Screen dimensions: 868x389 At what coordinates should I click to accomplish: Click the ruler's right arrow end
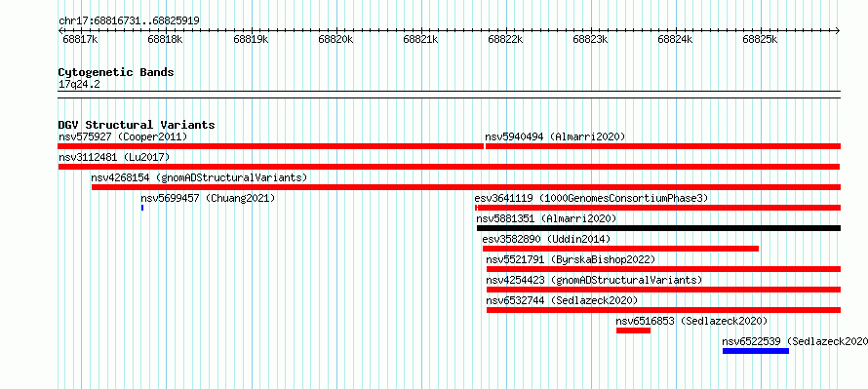838,31
